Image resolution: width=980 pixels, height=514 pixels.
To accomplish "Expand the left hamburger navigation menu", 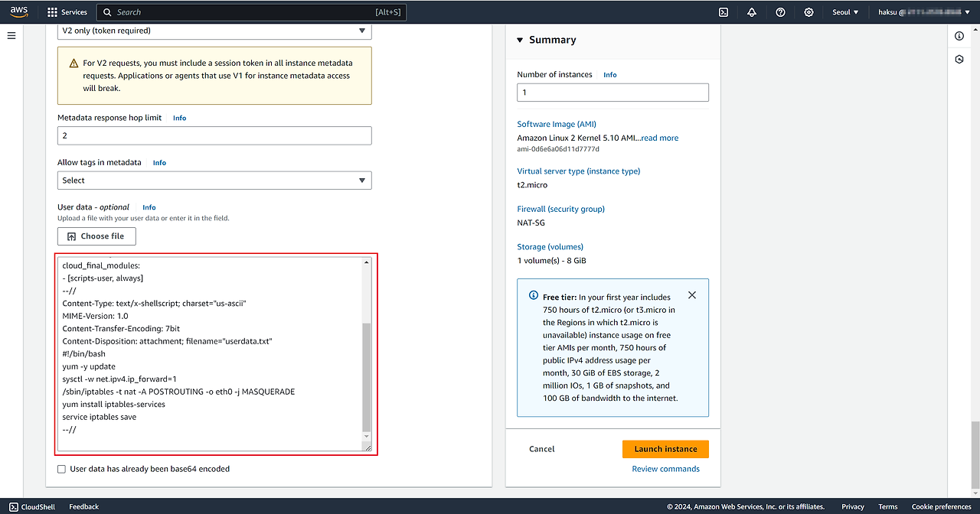I will (11, 36).
